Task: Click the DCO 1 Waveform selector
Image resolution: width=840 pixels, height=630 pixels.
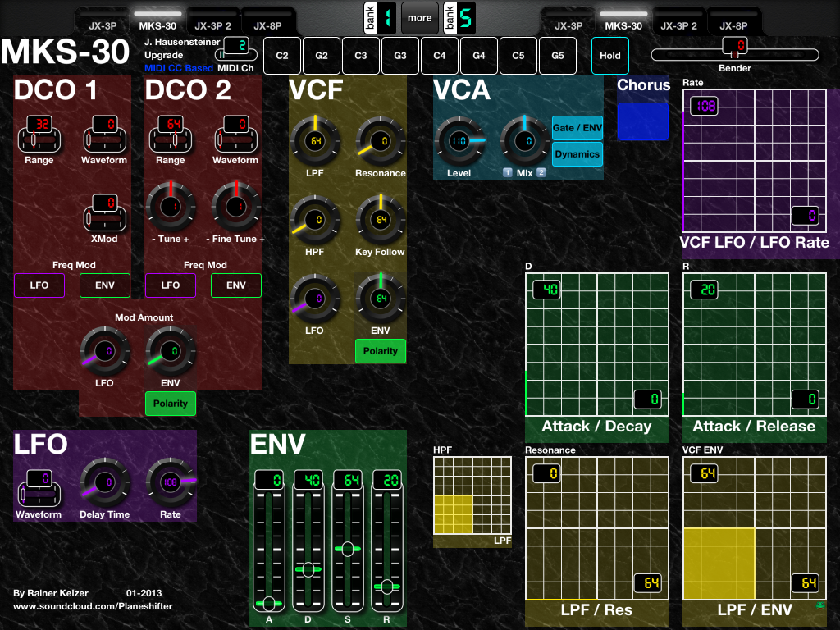Action: click(x=105, y=134)
